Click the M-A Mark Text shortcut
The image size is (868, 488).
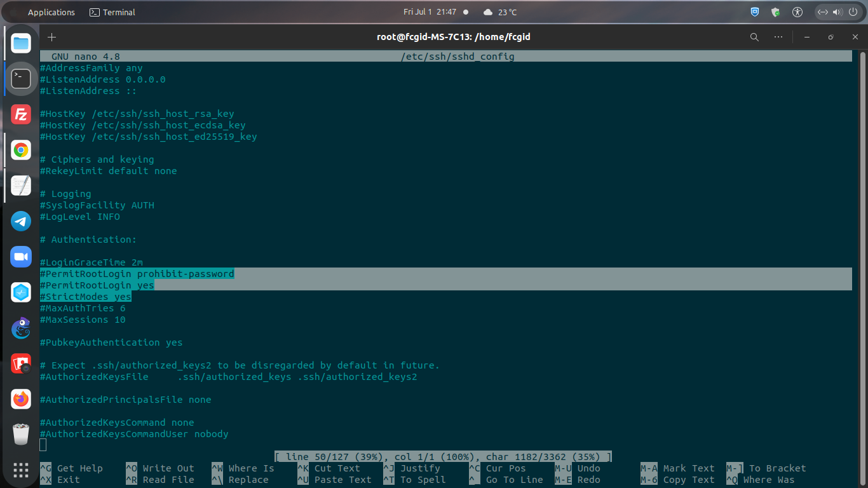click(677, 468)
